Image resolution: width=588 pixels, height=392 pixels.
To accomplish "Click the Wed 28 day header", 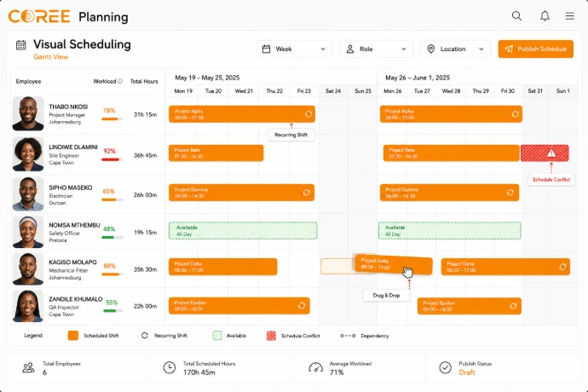I will (451, 91).
